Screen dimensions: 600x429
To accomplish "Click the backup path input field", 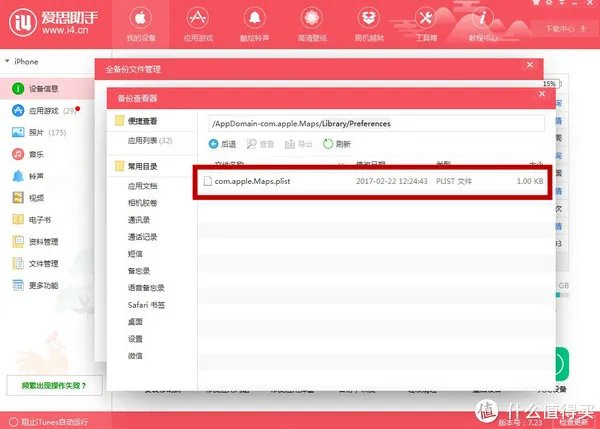I will (376, 124).
